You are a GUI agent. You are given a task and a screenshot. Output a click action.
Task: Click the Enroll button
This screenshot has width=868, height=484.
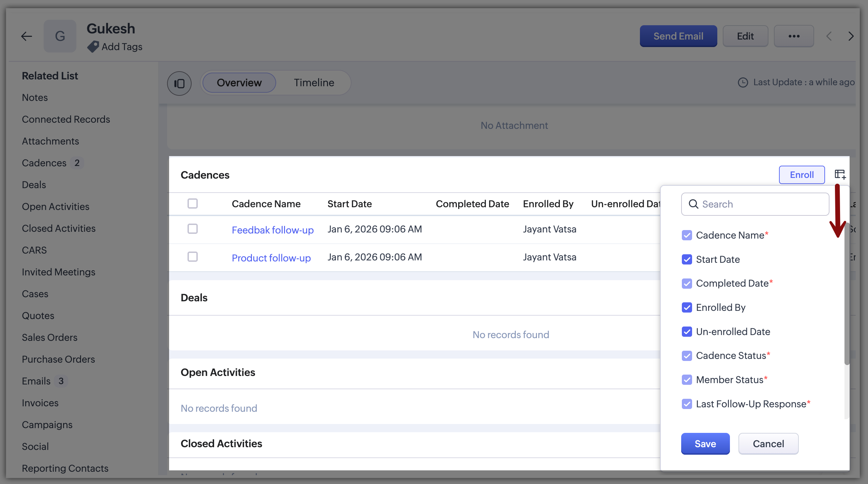[x=802, y=175]
